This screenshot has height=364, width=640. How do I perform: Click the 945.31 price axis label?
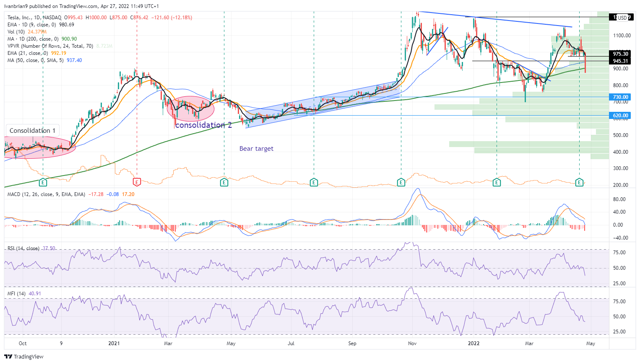coord(620,61)
